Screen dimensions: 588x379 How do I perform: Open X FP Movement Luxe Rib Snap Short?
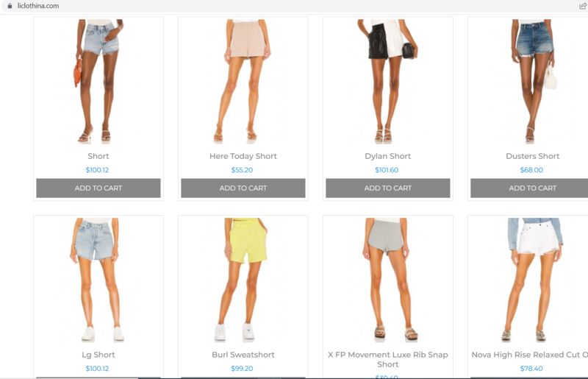388,359
